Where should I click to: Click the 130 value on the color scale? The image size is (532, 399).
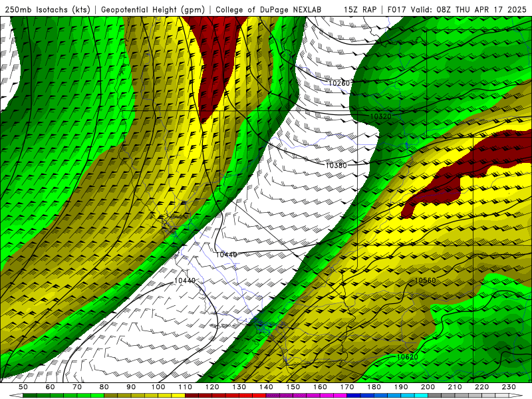click(239, 387)
